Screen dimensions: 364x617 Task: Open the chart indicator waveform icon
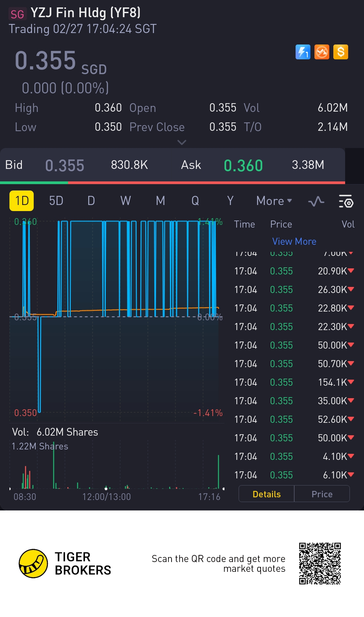[316, 201]
